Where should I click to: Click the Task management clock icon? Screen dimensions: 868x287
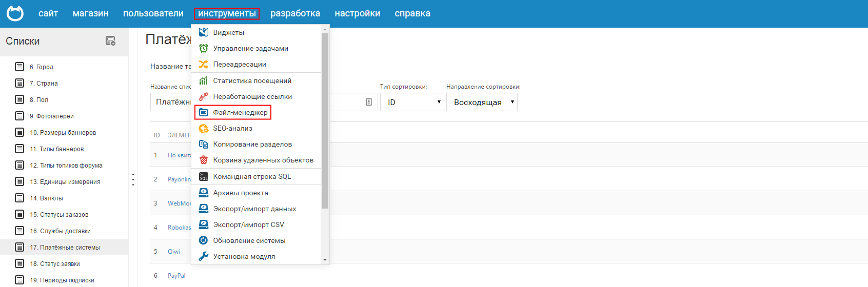point(204,48)
